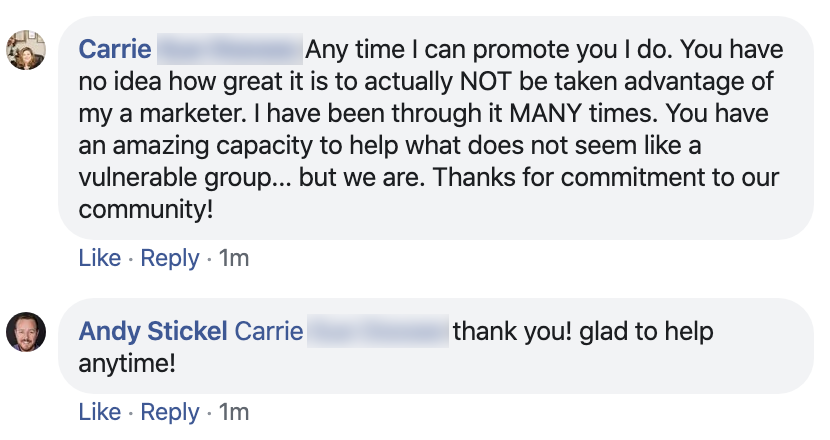The image size is (830, 440).
Task: Open Andy Stickel's profile photo
Action: (x=25, y=332)
